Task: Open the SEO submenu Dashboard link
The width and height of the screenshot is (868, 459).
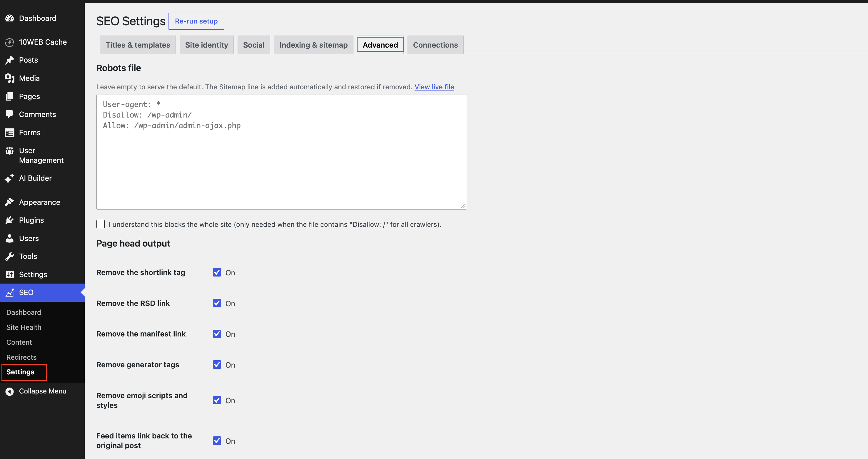Action: pos(24,312)
